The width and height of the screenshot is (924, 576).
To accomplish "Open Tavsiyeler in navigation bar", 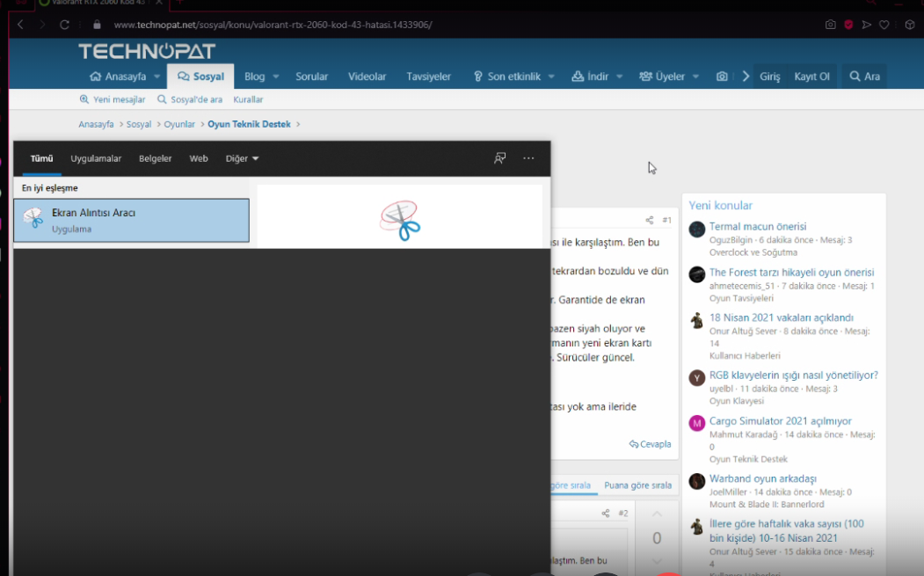I will click(x=428, y=77).
